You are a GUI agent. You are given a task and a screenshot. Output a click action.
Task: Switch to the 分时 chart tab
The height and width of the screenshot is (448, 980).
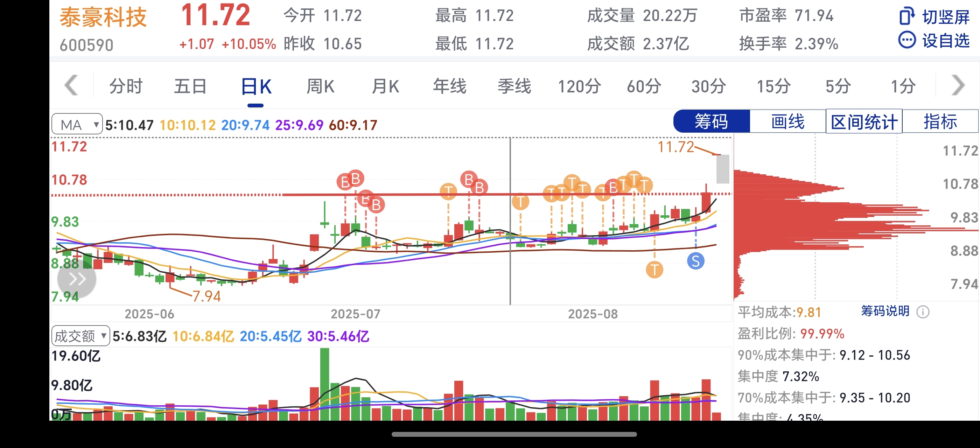pos(126,86)
